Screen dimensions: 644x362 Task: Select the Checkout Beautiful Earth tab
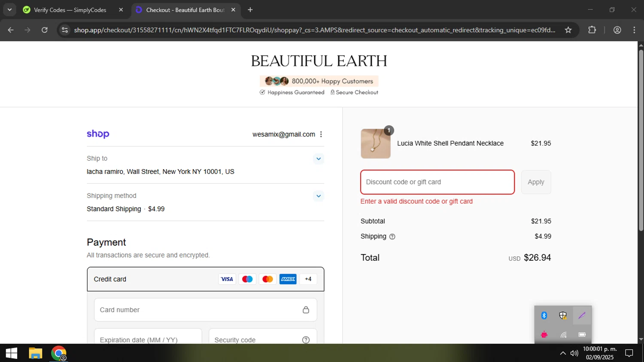coord(185,10)
